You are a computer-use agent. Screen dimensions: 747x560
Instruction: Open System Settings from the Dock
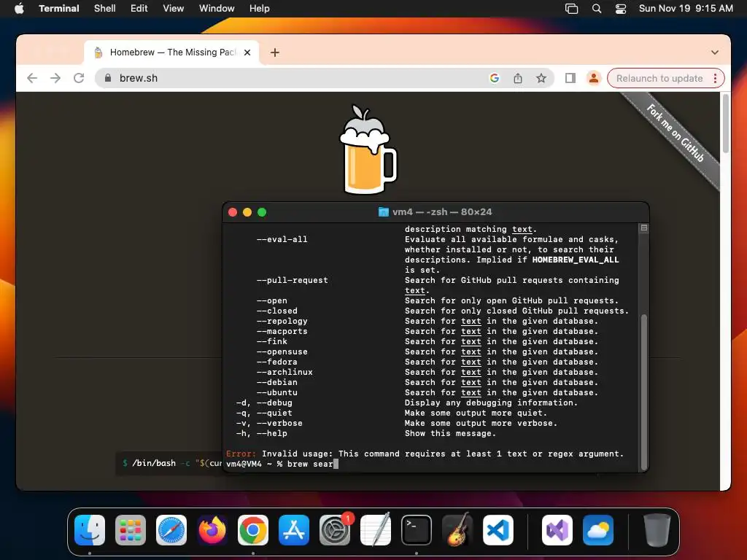(x=335, y=530)
